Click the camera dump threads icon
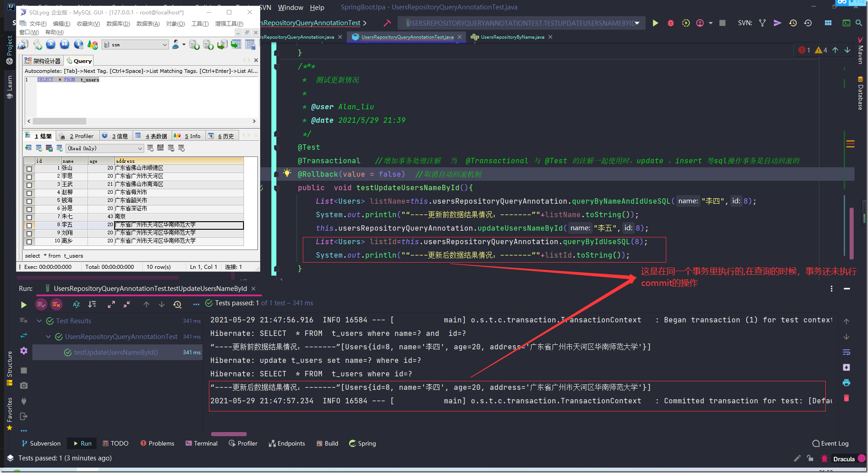This screenshot has width=868, height=473. point(24,385)
